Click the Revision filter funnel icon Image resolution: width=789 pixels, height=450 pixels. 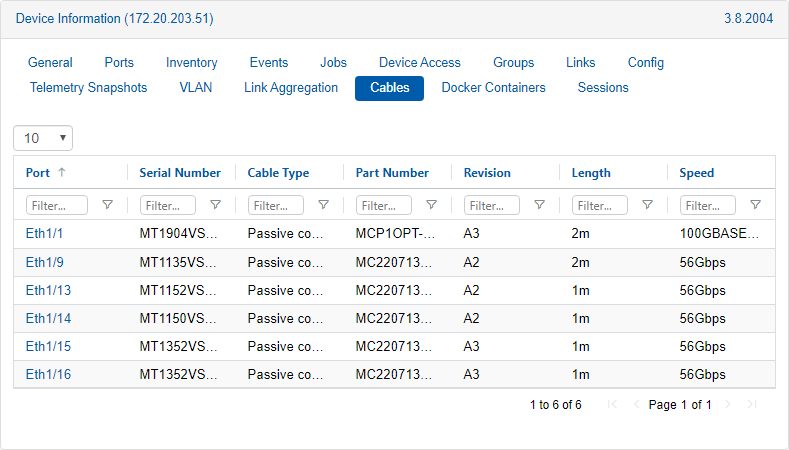(x=539, y=205)
